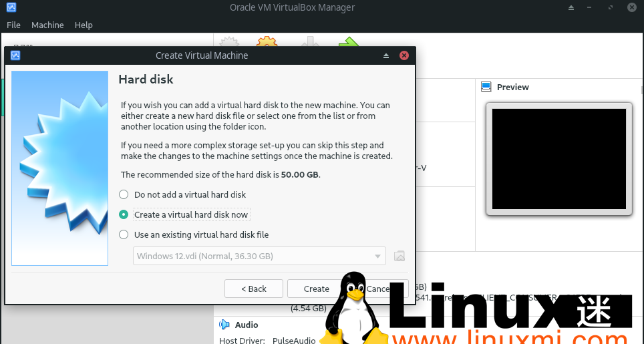Viewport: 644px width, 344px height.
Task: Minimize the VirtualBox Manager window
Action: [590, 7]
